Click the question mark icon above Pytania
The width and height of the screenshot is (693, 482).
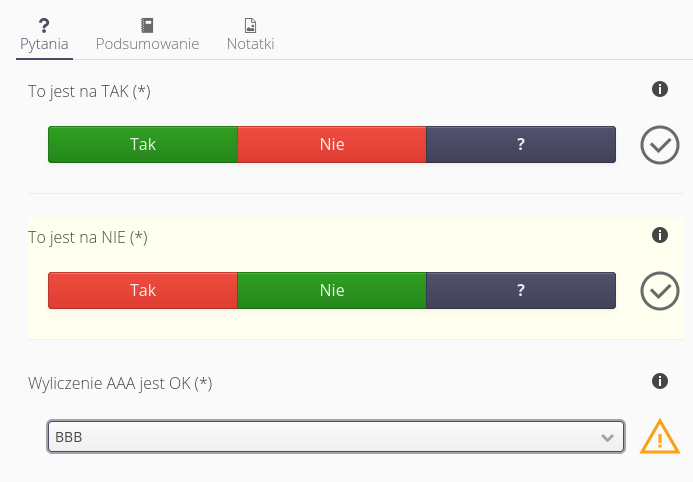45,25
